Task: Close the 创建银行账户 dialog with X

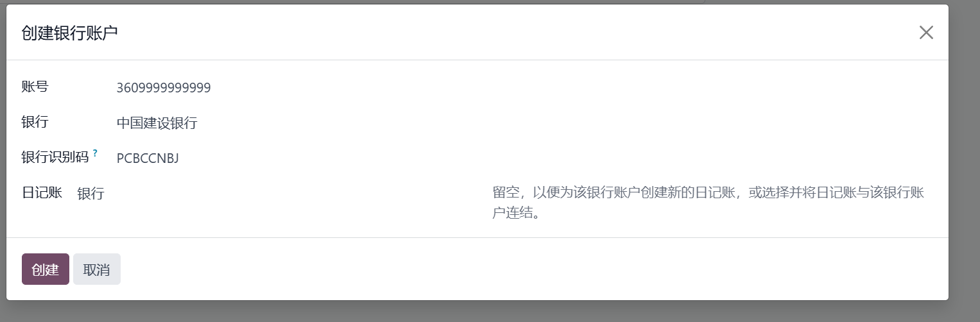Action: pos(925,33)
